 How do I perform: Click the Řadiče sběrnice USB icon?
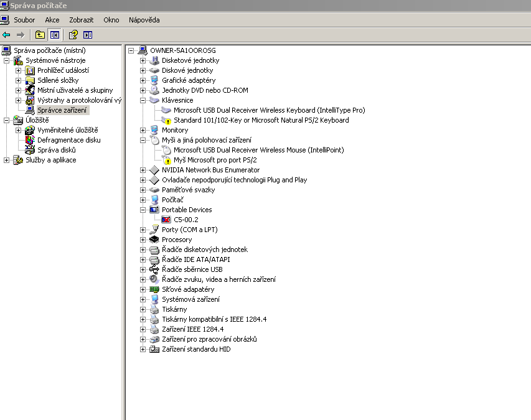(x=154, y=269)
